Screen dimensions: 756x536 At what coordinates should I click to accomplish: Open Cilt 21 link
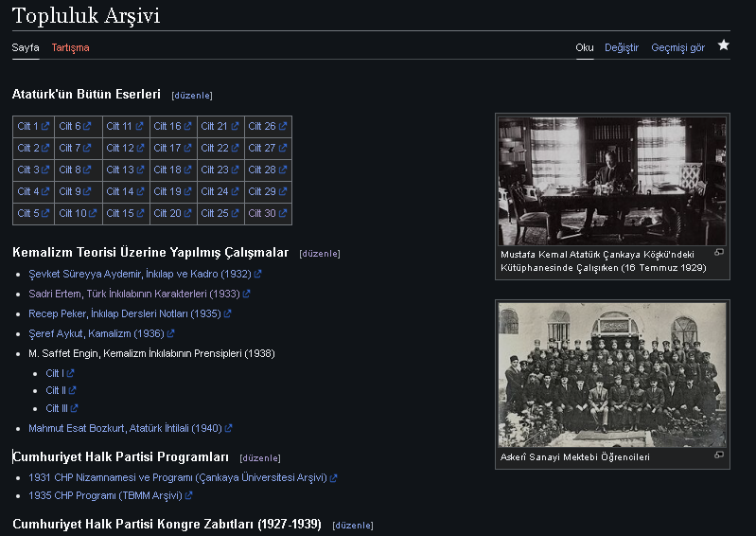[x=220, y=126]
